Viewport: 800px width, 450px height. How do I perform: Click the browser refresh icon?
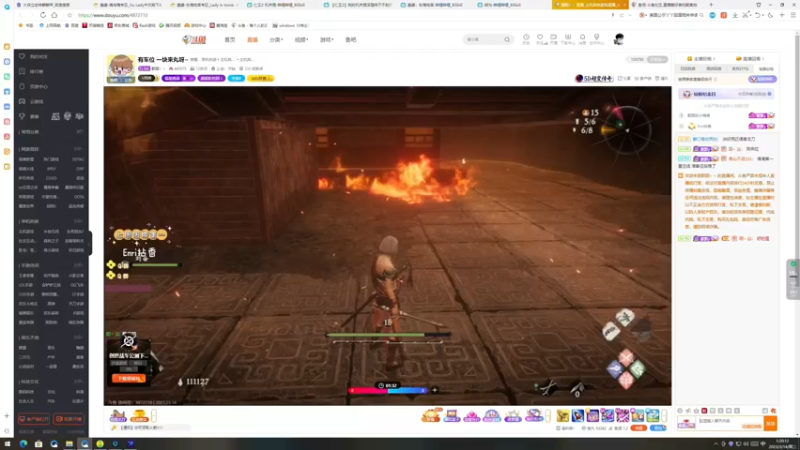click(43, 15)
